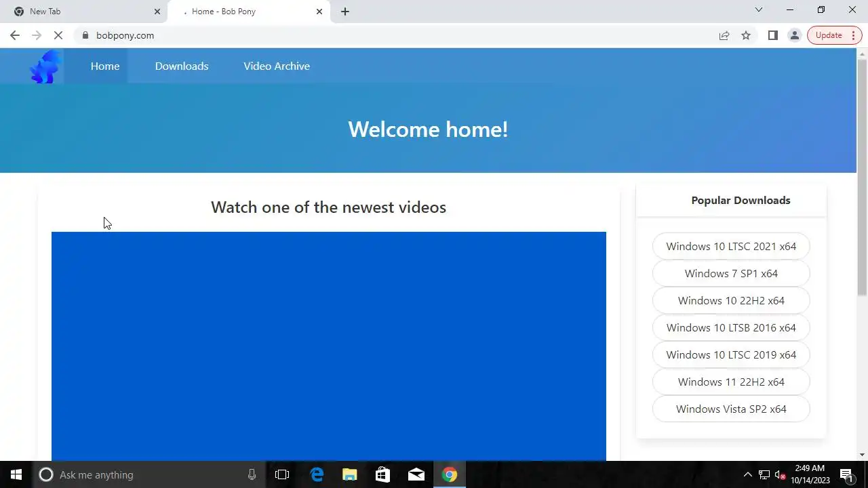Open Windows 10 LTSC 2021 x64 download
Viewport: 868px width, 488px height.
pos(731,247)
